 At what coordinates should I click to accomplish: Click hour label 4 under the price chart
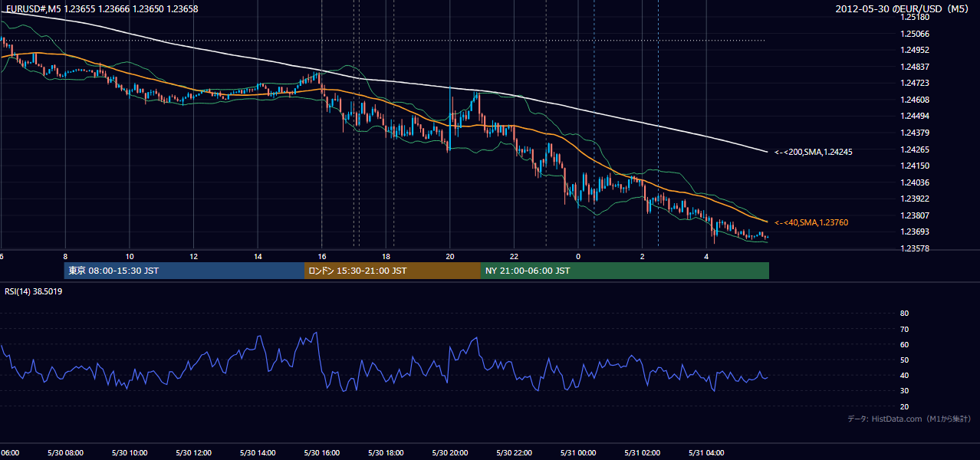706,257
